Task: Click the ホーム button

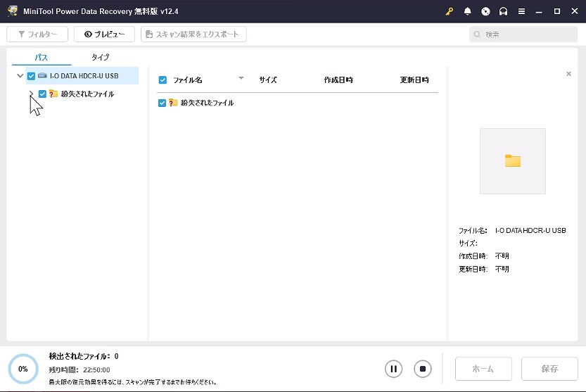Action: 483,369
